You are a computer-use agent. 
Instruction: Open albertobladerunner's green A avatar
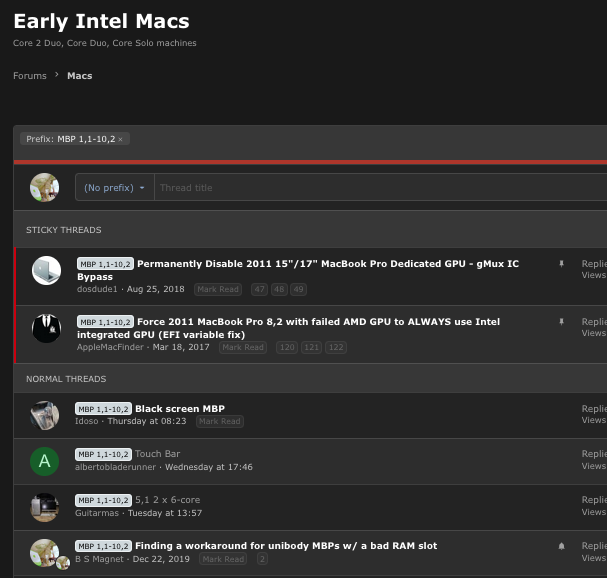[45, 461]
